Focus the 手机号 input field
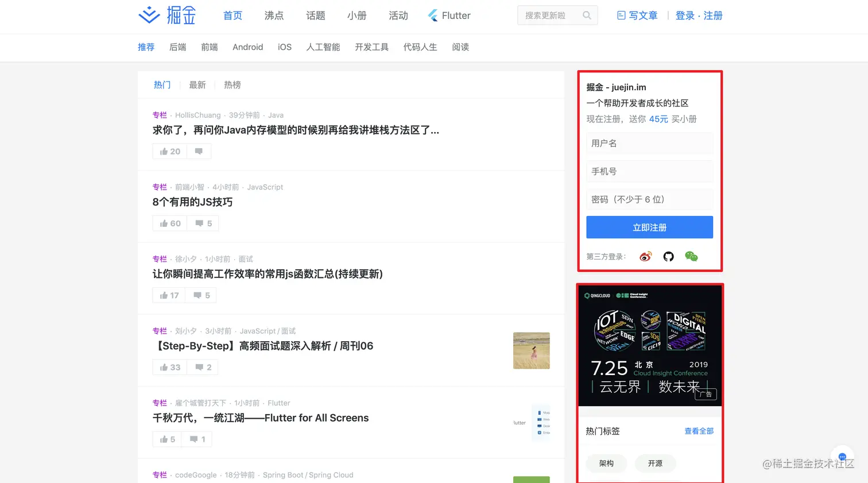 [x=649, y=171]
